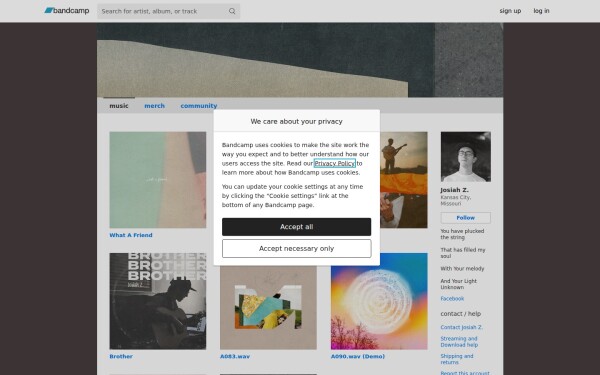
Task: Click the Accept all button
Action: pos(296,227)
